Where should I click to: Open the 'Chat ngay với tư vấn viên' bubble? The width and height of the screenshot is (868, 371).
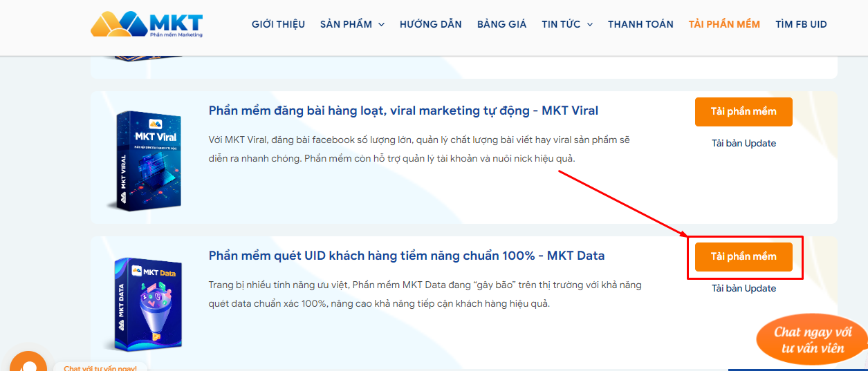(812, 340)
